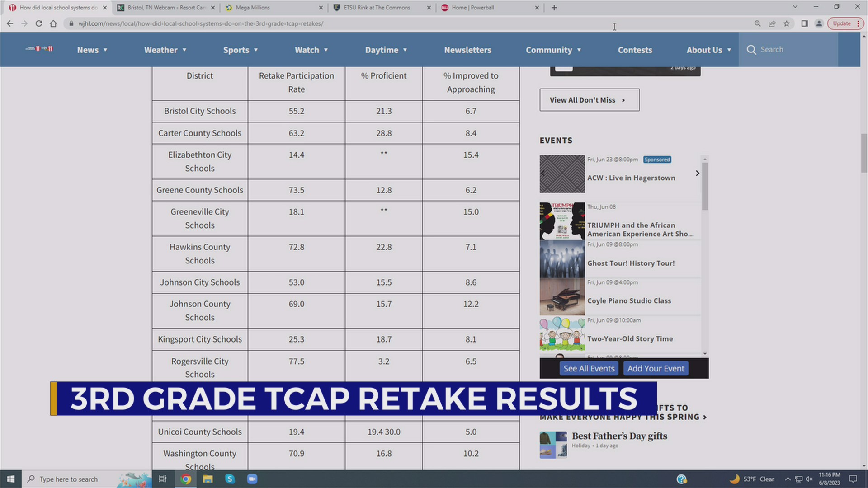Open the search magnifier in the site navbar
Image resolution: width=868 pixels, height=488 pixels.
tap(752, 50)
